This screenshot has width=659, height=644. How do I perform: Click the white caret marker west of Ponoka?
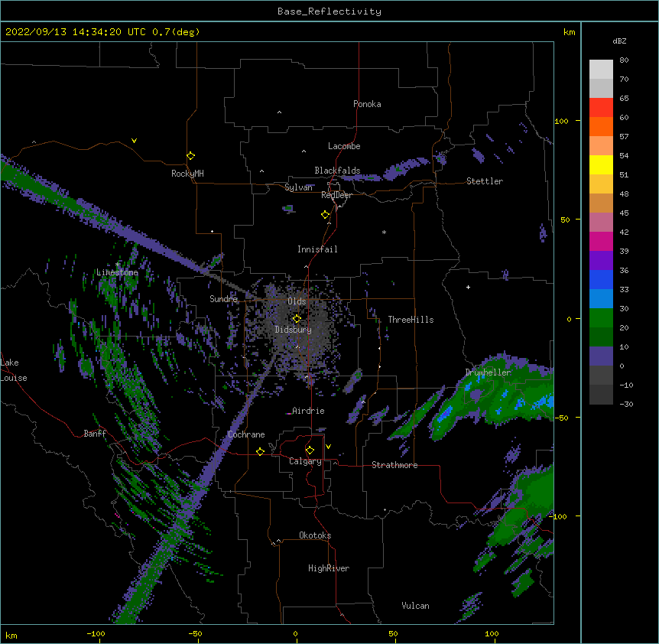pyautogui.click(x=279, y=112)
